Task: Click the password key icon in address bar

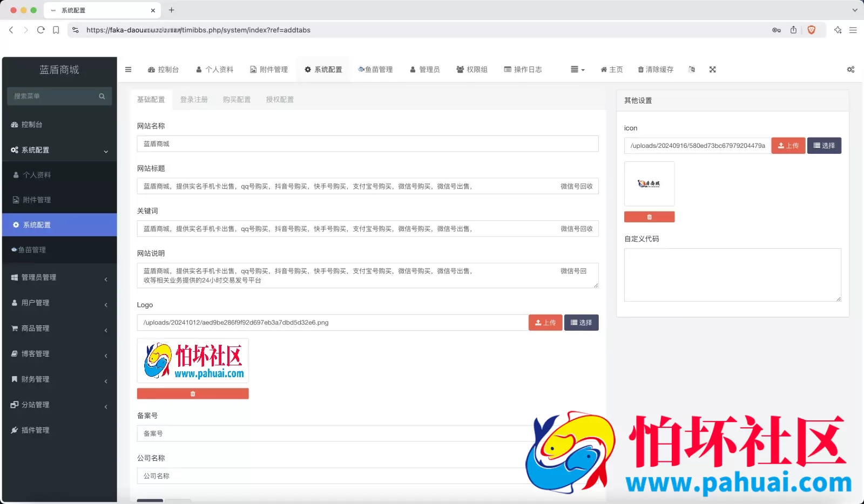Action: (x=777, y=30)
